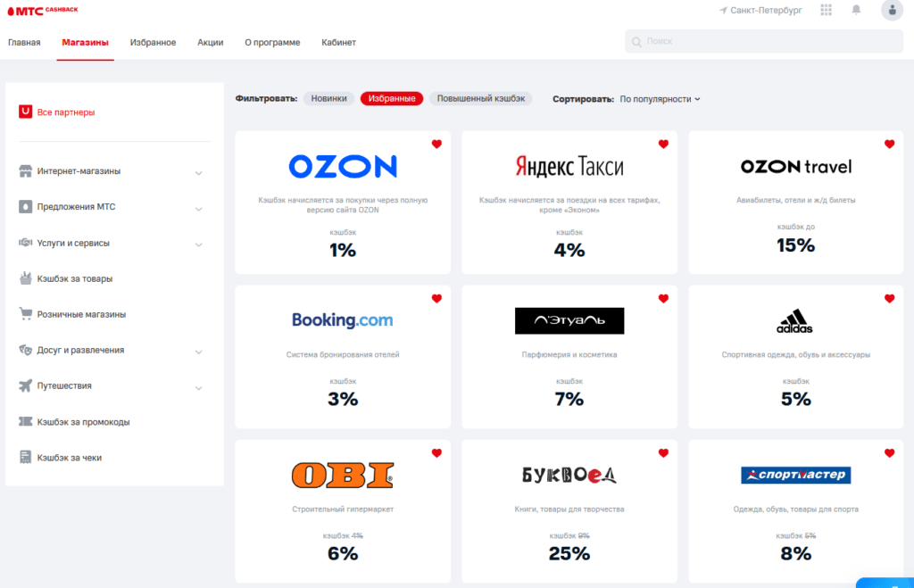
Task: Expand the Услуги и сервисы category
Action: [198, 244]
